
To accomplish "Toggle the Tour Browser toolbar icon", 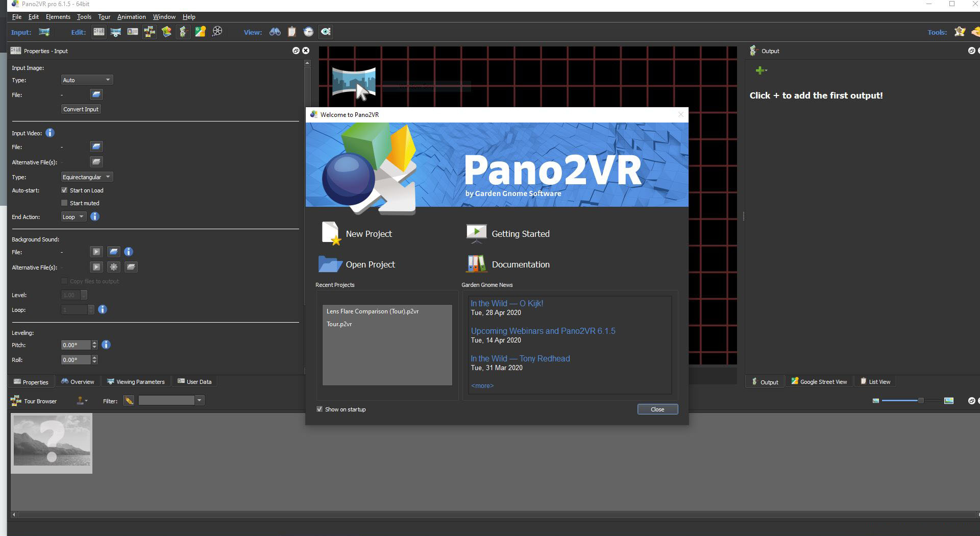I will tap(150, 32).
